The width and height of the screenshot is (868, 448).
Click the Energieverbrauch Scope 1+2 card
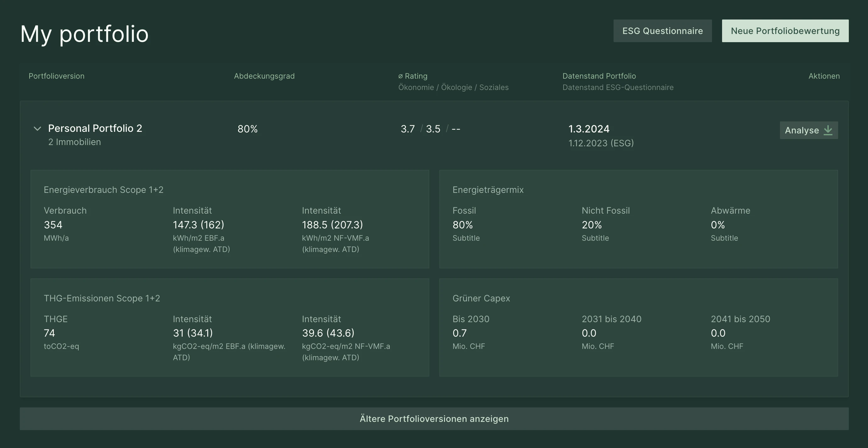[103, 190]
